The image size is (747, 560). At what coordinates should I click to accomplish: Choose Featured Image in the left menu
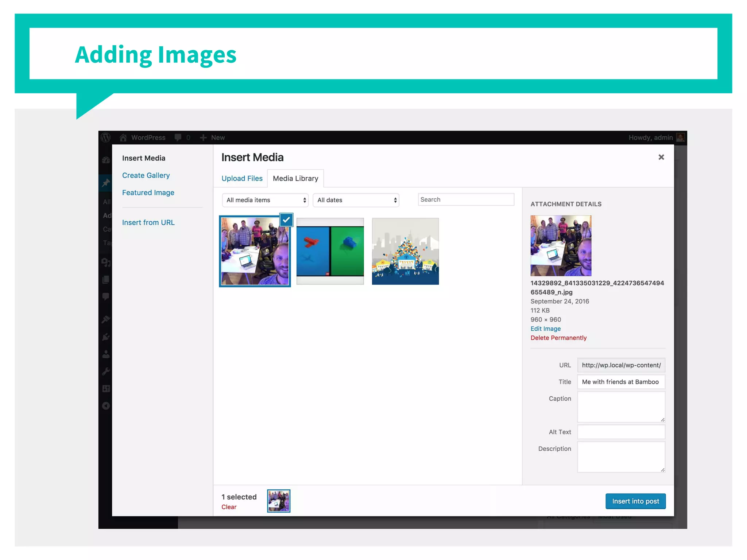148,192
